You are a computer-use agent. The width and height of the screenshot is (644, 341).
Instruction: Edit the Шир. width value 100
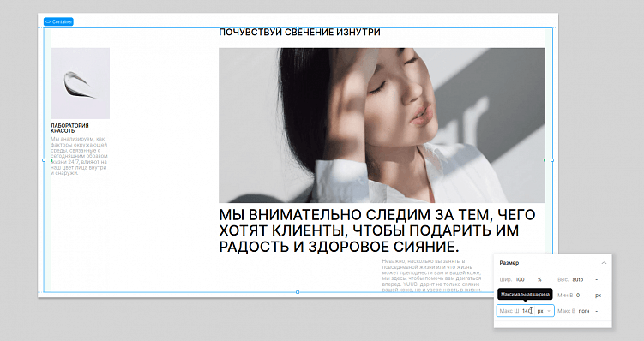click(x=521, y=279)
